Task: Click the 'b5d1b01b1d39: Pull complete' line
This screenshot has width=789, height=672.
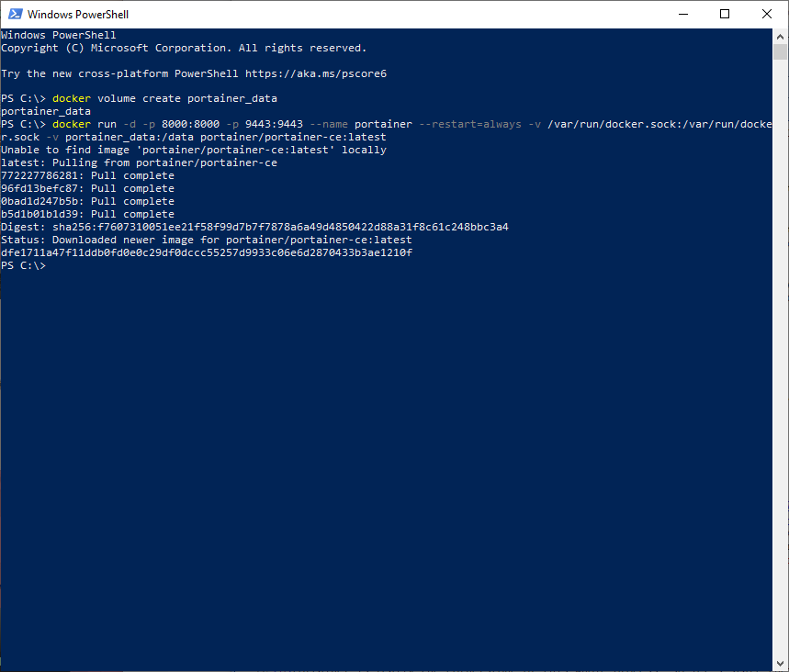Action: point(87,214)
